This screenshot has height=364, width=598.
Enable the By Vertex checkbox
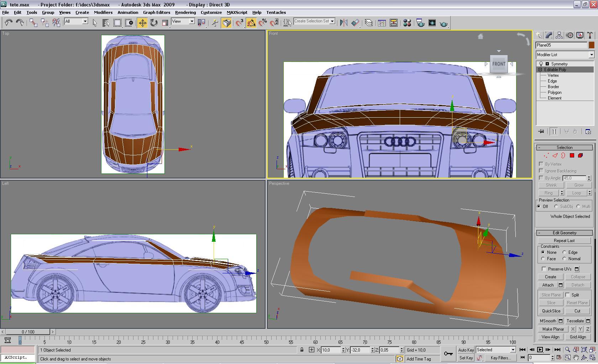coord(541,164)
